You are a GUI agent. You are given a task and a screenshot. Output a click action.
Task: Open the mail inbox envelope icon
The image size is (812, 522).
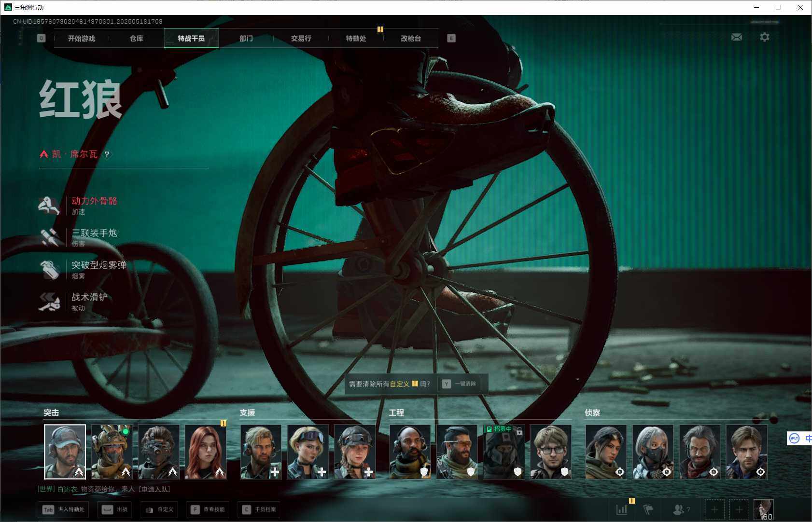click(x=737, y=37)
